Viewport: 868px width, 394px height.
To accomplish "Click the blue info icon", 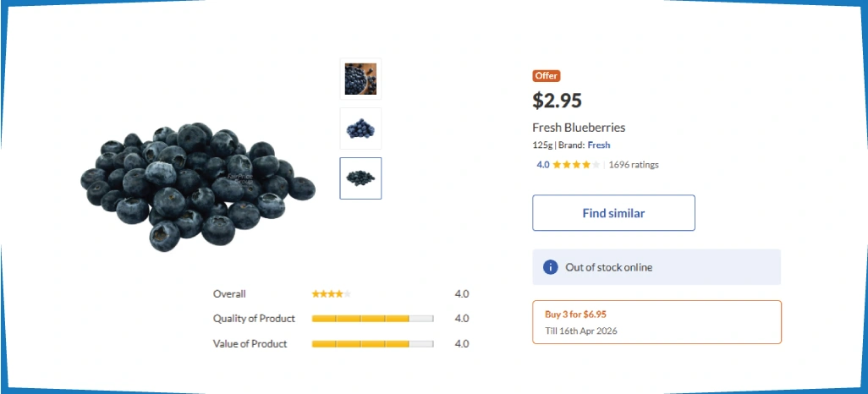I will (x=550, y=267).
